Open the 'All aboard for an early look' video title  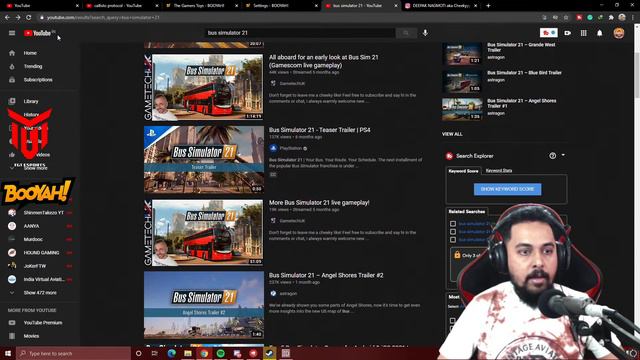pos(323,61)
